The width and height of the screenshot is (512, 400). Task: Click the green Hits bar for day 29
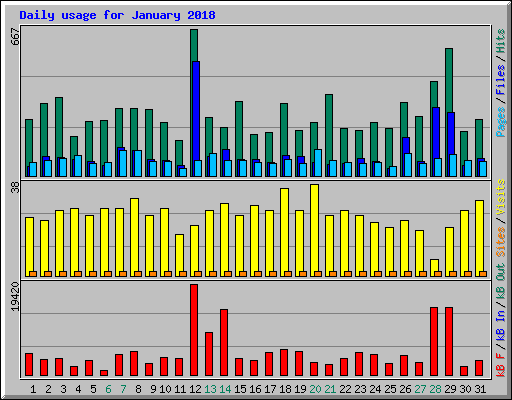pyautogui.click(x=449, y=80)
